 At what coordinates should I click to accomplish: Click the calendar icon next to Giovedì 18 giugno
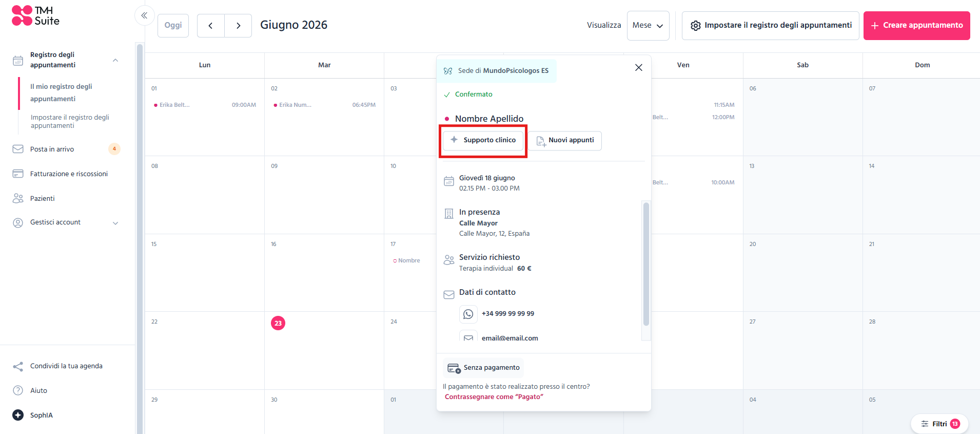click(x=449, y=181)
